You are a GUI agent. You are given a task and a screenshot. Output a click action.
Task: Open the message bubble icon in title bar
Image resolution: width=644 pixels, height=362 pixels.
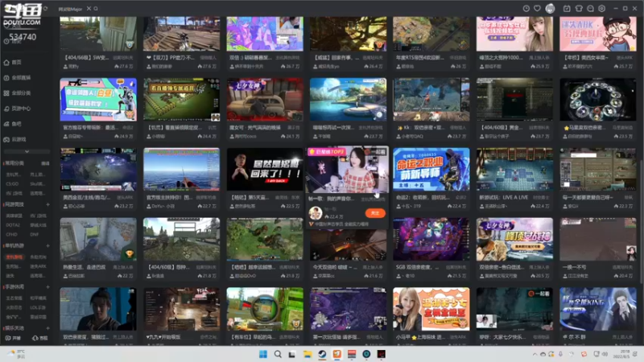click(590, 8)
